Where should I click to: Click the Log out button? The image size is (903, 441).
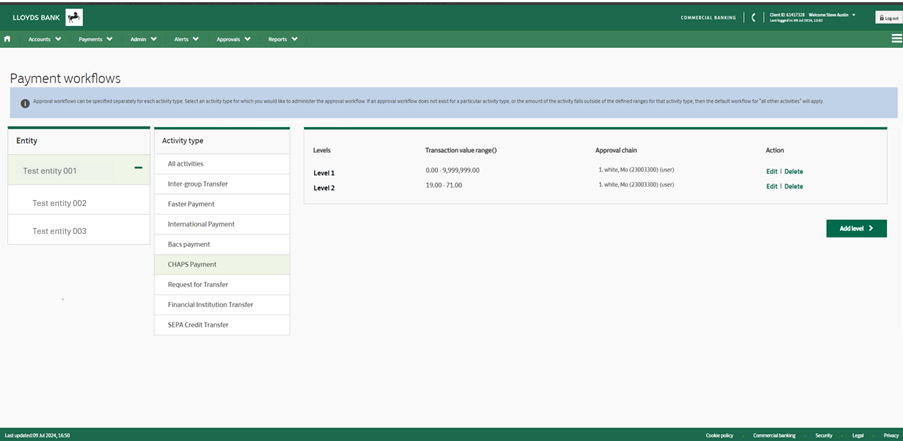click(x=889, y=18)
